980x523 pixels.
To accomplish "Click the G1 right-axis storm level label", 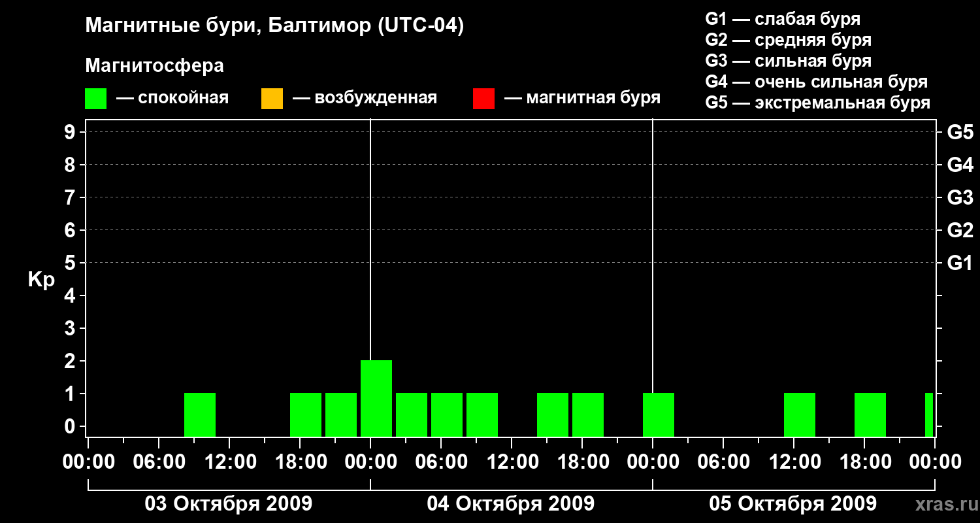I will point(960,263).
